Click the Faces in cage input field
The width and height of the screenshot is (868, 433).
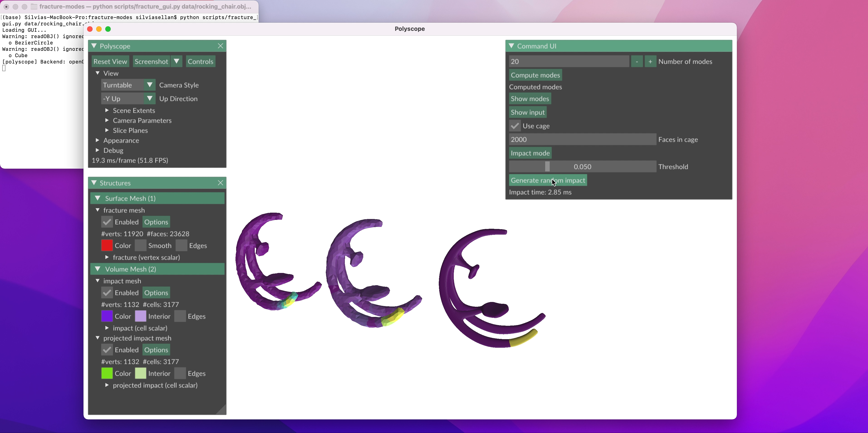point(582,139)
